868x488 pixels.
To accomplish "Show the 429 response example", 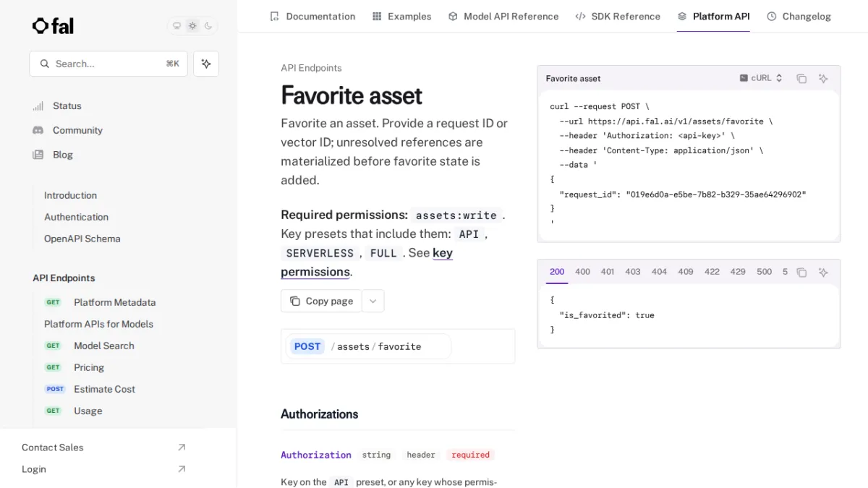I will (738, 272).
